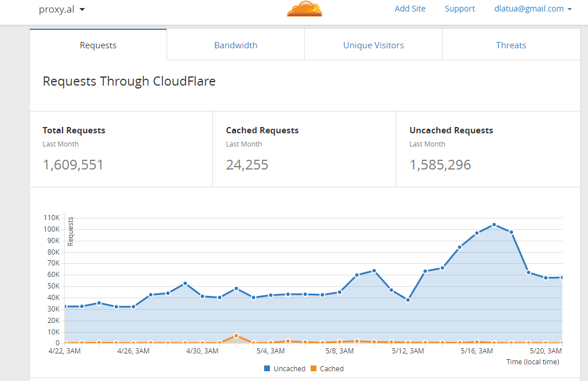
Task: Click the blue Uncached legend swatch
Action: click(x=267, y=368)
